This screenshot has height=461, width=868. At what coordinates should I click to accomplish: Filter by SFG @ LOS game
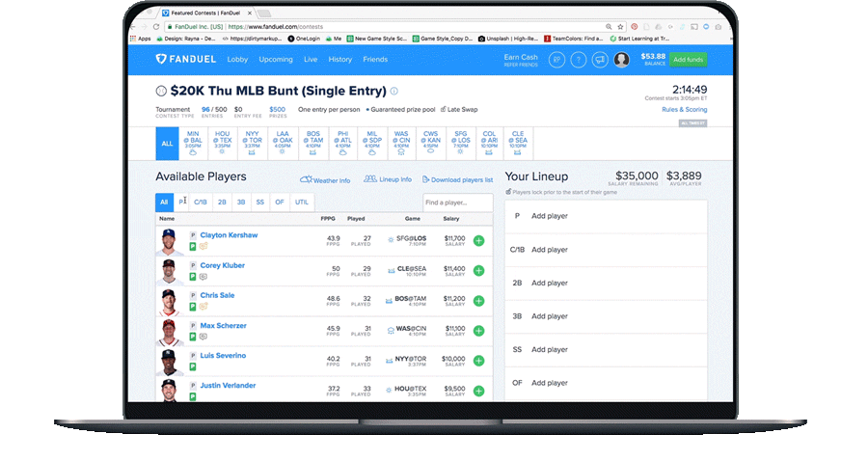click(461, 144)
